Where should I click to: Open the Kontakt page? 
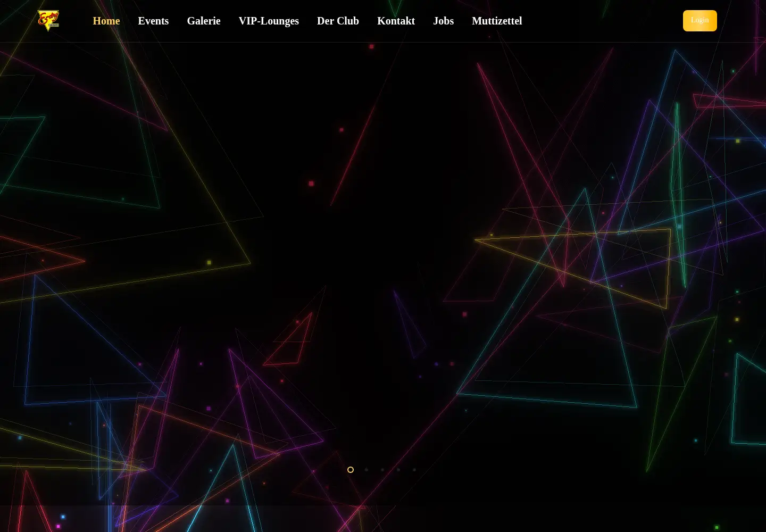396,21
